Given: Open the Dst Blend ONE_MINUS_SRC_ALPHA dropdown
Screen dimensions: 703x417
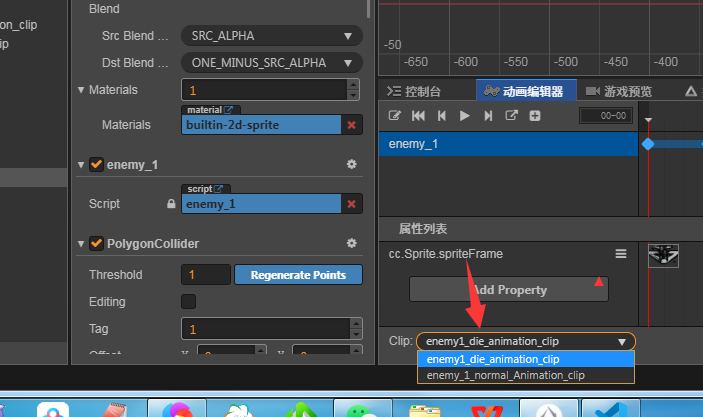Looking at the screenshot, I should click(271, 63).
